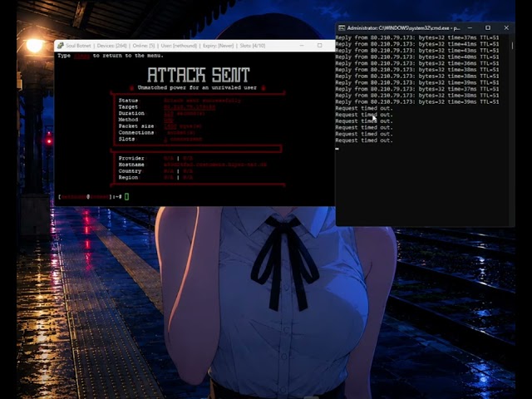
Task: Click the 'User: [nethound]' title bar text
Action: click(x=179, y=46)
